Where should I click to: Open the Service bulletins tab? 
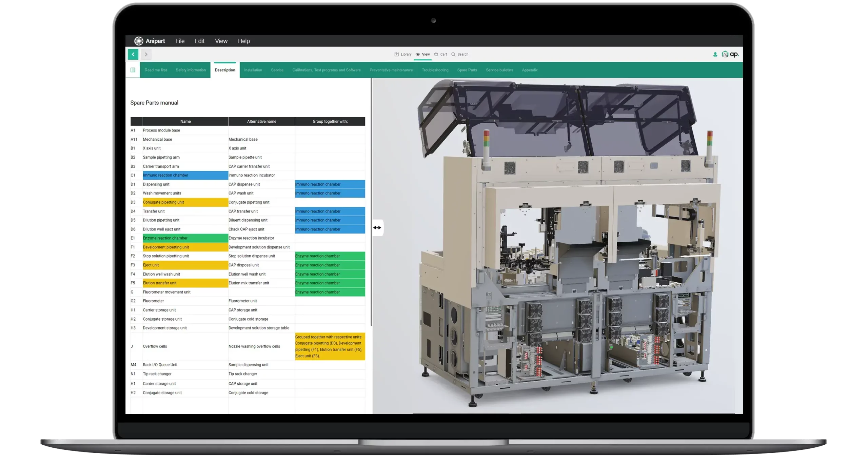(499, 70)
